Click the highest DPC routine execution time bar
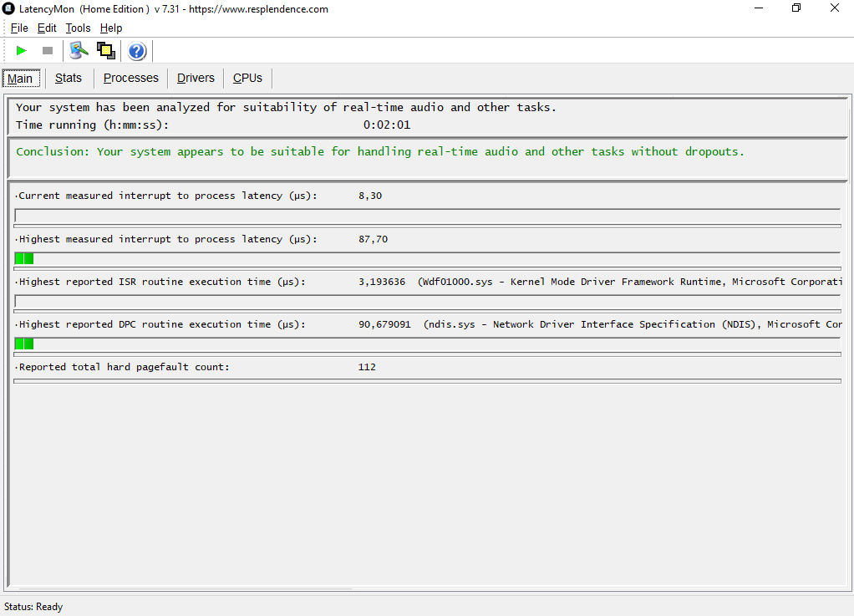Viewport: 854px width, 616px height. click(x=427, y=344)
